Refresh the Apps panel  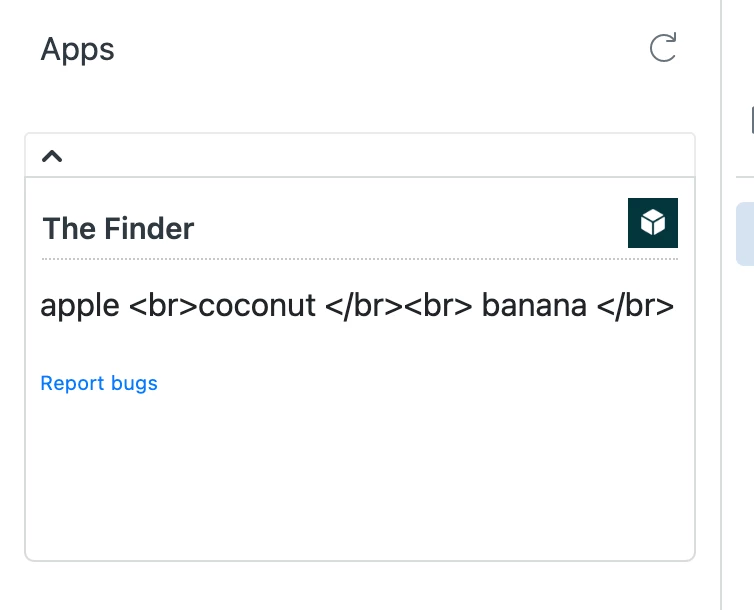[x=663, y=48]
